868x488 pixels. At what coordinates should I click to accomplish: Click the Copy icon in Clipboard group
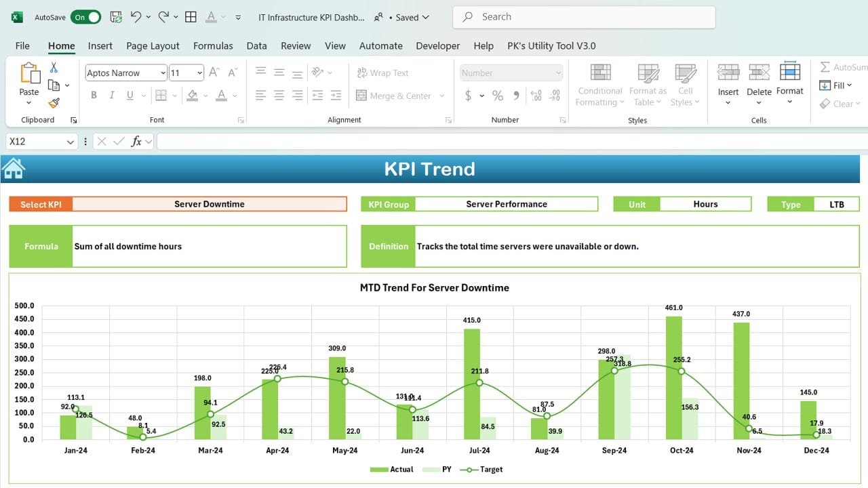click(x=54, y=85)
